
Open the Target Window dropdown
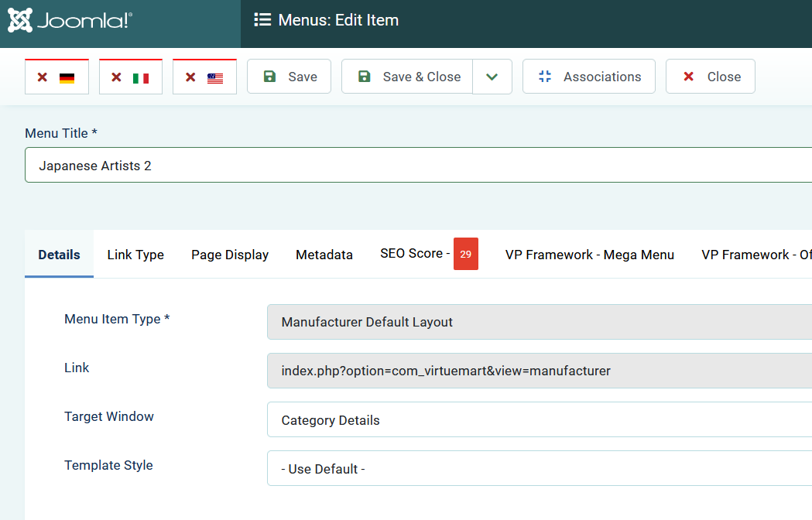539,420
